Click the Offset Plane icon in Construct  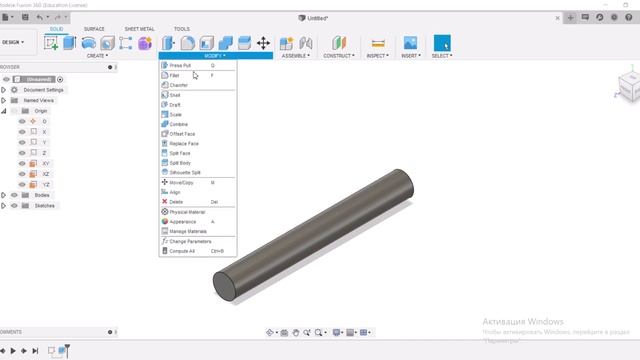pyautogui.click(x=339, y=43)
